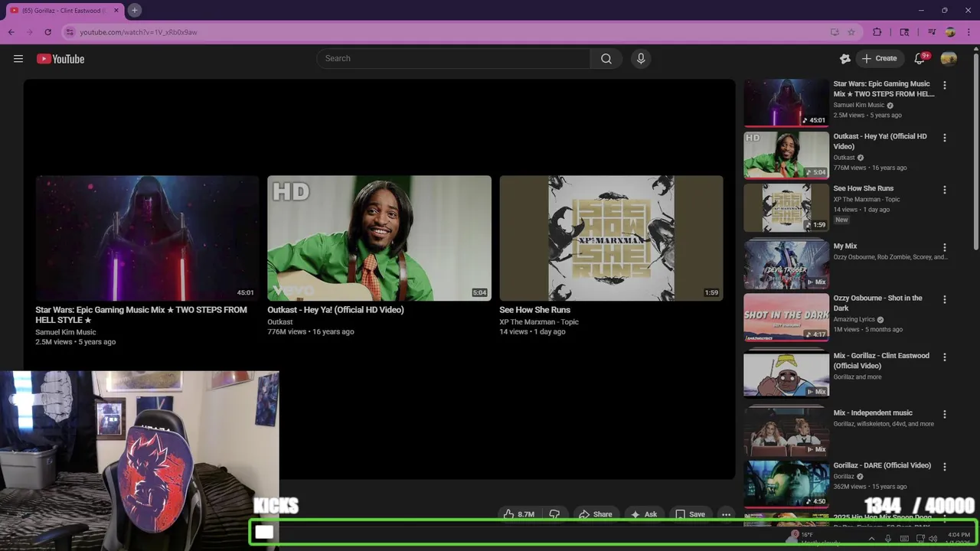Open XP The Marxman - Topic endscreen channel

[539, 321]
